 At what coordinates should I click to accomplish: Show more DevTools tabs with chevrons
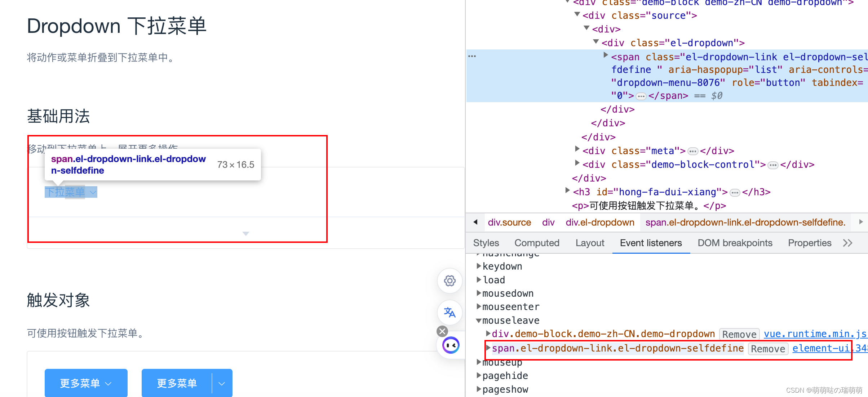(847, 243)
